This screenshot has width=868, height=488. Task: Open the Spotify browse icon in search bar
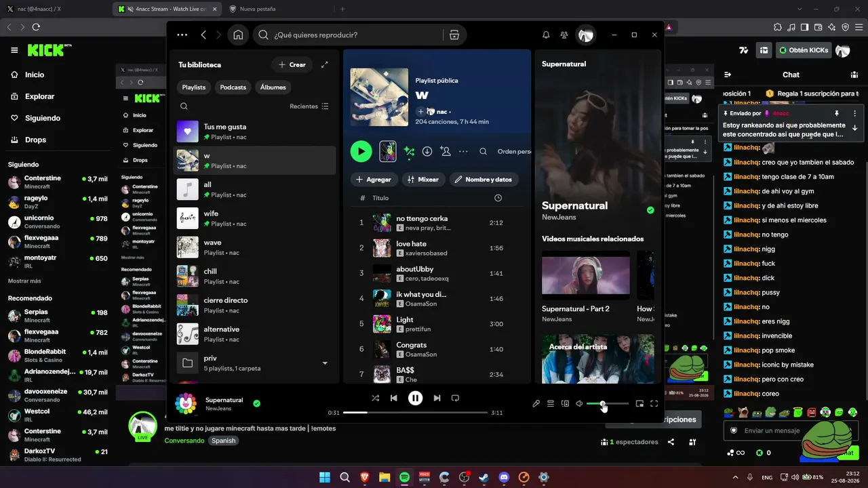pyautogui.click(x=454, y=35)
